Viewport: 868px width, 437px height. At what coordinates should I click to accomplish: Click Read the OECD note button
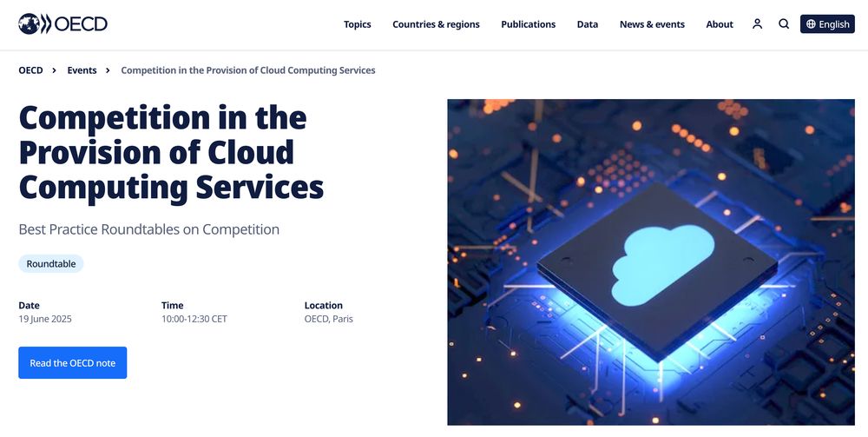[x=73, y=363]
